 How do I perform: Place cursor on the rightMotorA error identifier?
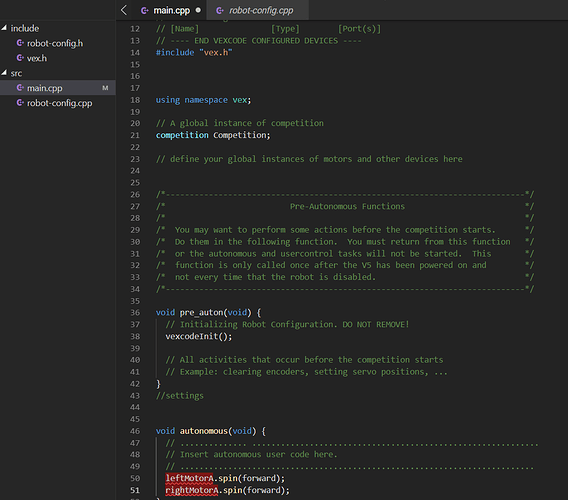(192, 490)
